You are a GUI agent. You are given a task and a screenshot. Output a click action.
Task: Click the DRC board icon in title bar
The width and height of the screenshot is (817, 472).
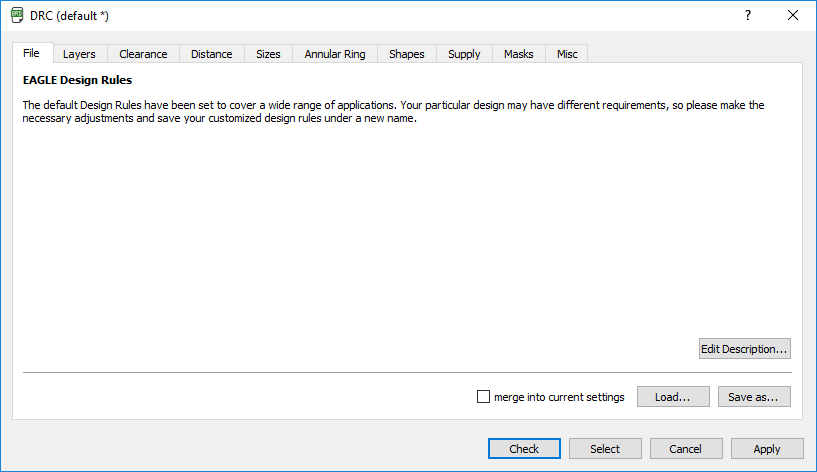click(x=17, y=16)
